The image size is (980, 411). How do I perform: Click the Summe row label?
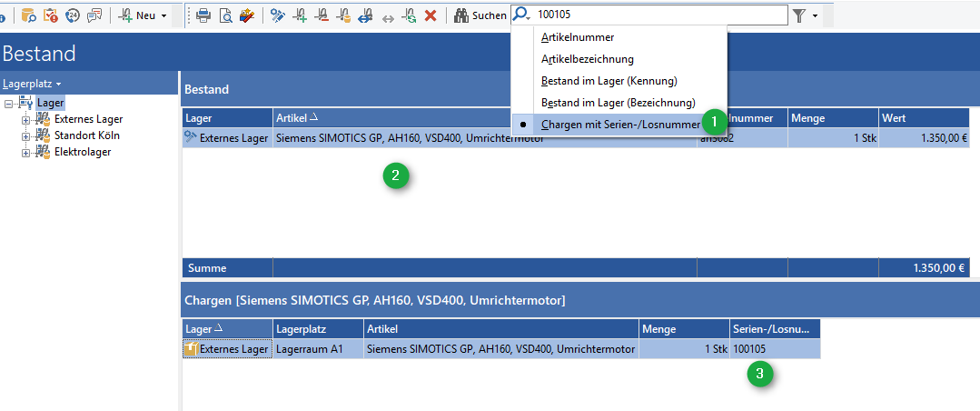207,268
